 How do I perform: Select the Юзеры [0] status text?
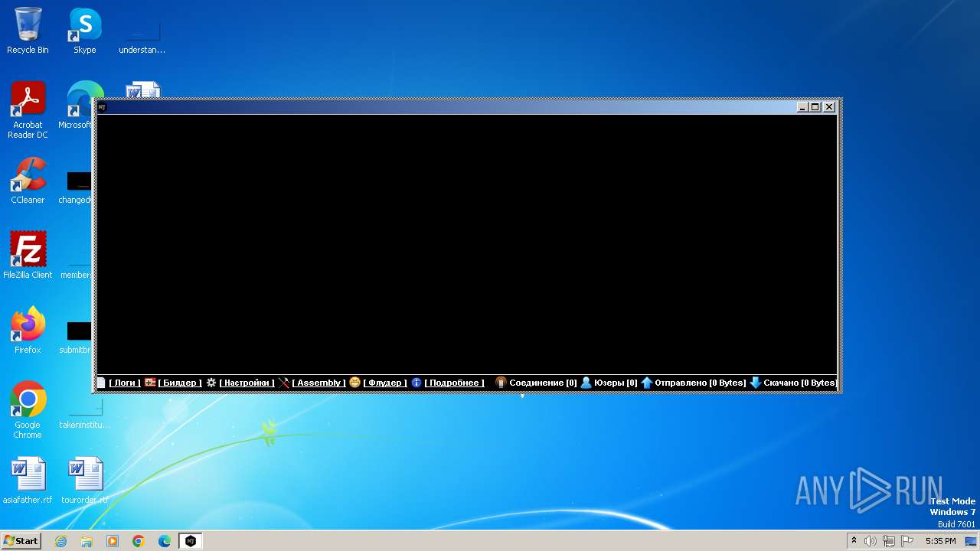[616, 383]
